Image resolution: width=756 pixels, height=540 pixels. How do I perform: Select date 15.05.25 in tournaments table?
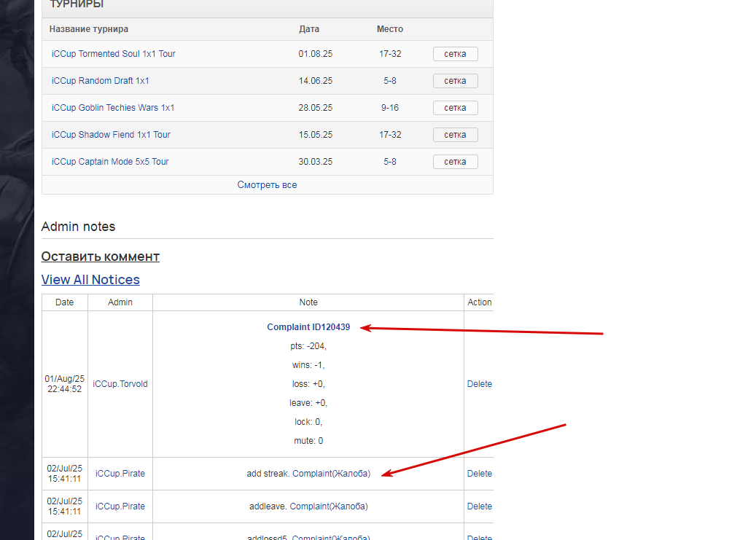point(316,135)
